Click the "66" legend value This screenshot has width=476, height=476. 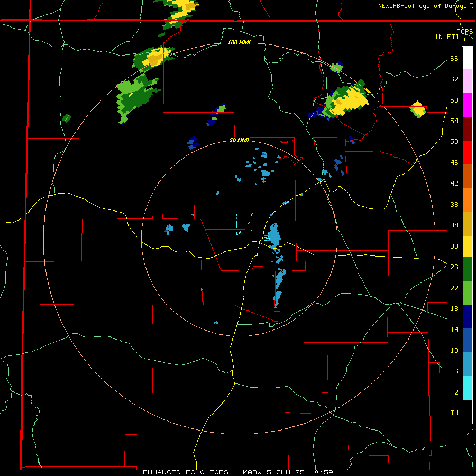(x=454, y=58)
